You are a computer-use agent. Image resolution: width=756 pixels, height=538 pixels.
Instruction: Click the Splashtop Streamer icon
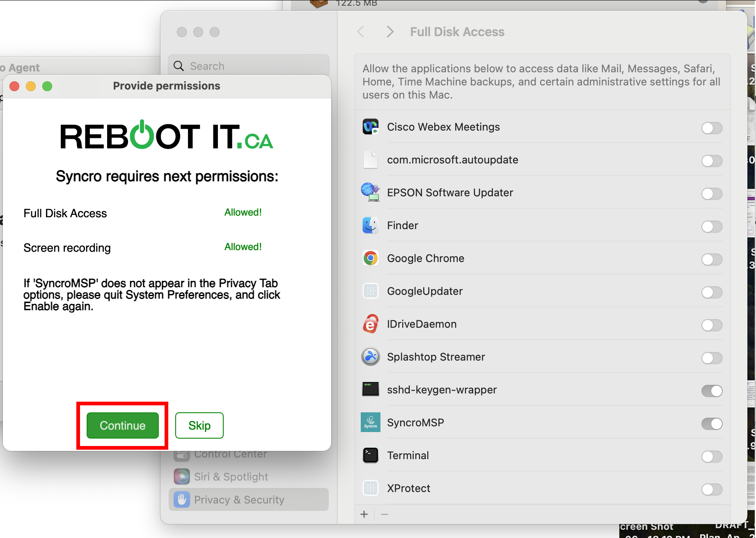click(x=371, y=357)
